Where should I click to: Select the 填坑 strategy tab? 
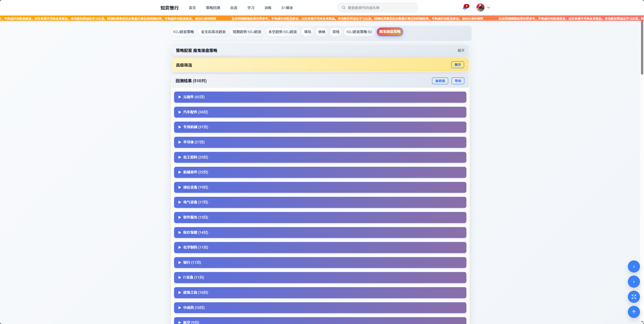(x=307, y=31)
